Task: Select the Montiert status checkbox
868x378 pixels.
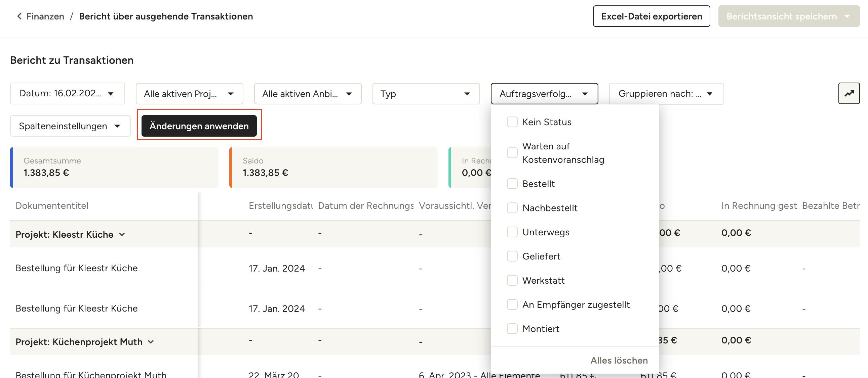Action: tap(512, 329)
